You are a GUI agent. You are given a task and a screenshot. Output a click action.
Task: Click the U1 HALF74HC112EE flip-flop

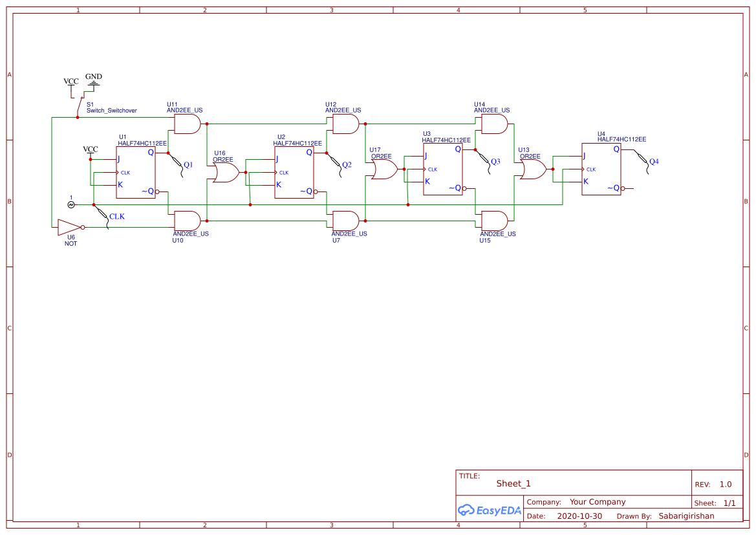[136, 171]
